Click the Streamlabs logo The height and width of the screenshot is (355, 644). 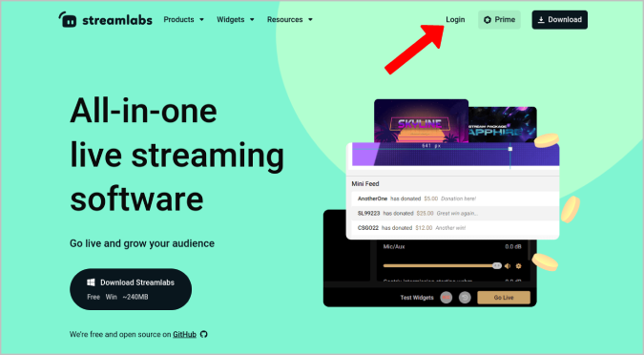[x=105, y=20]
